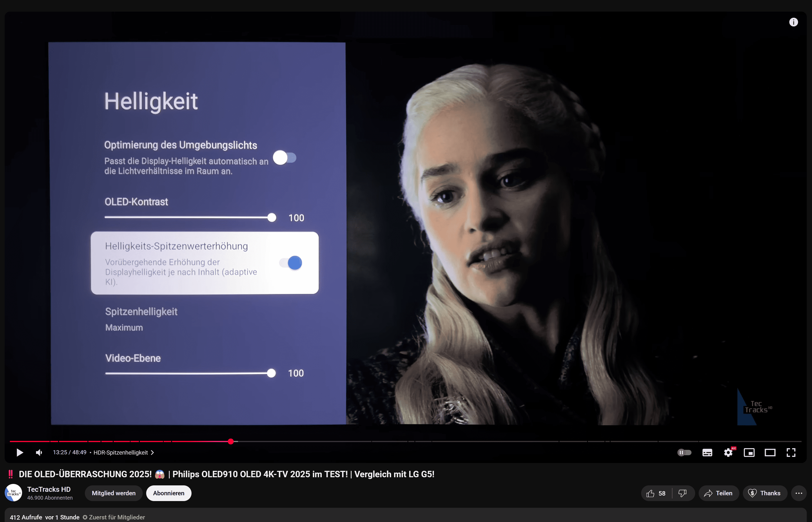This screenshot has width=812, height=522.
Task: Toggle Helligkeits-Spitzenwerterhöhung switch
Action: pos(291,263)
